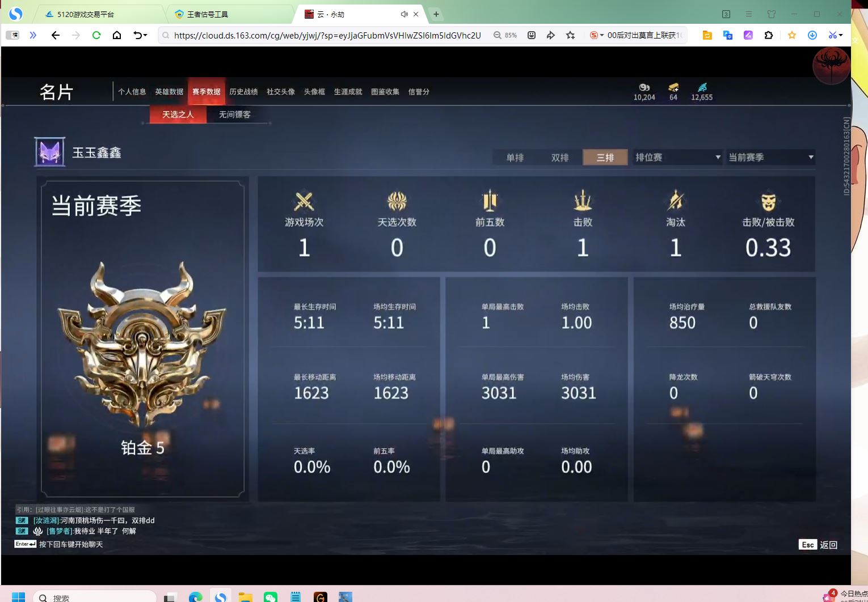The width and height of the screenshot is (868, 602).
Task: Click the crossed swords 游戏场次 icon
Action: [304, 201]
